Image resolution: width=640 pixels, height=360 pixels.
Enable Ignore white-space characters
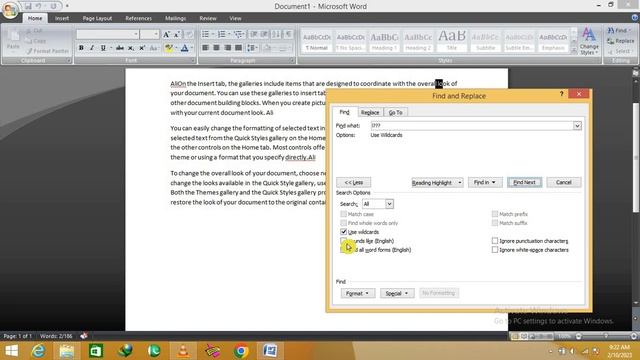(x=495, y=250)
